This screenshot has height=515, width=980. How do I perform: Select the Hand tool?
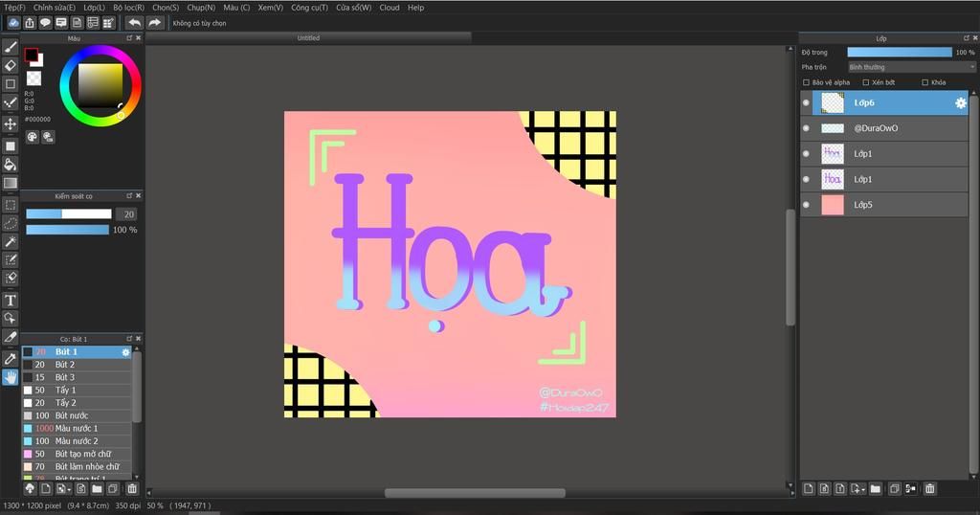click(x=10, y=377)
